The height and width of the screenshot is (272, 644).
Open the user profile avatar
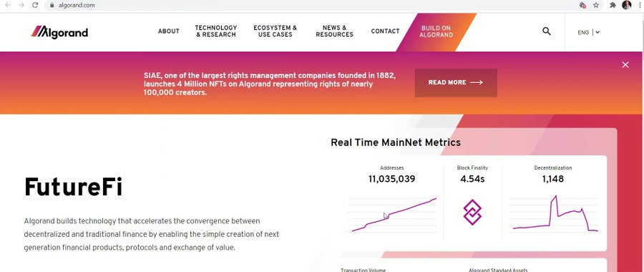(626, 5)
